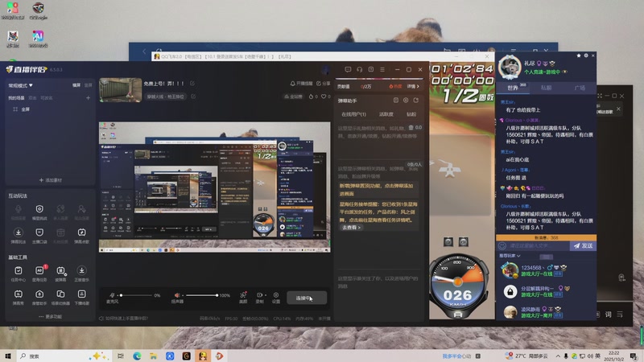Click the 连接中 start button
644x362 pixels.
tap(307, 298)
